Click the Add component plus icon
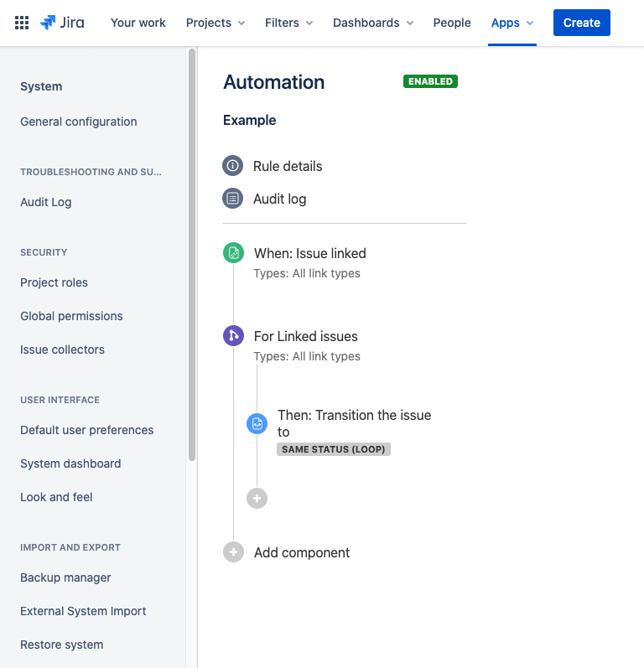 [234, 552]
